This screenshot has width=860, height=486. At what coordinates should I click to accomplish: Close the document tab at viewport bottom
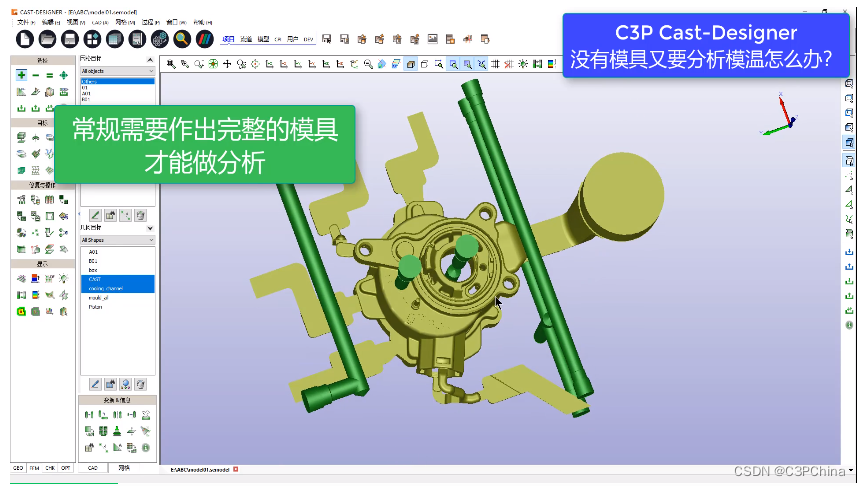[236, 470]
